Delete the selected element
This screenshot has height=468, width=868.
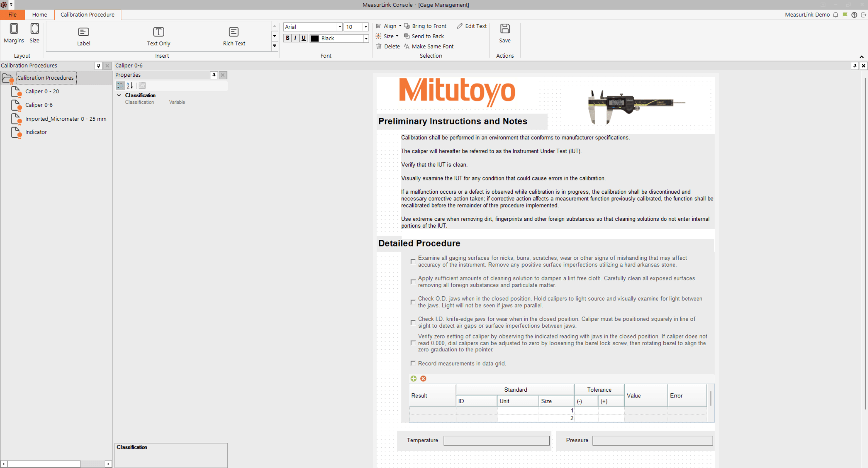pyautogui.click(x=388, y=46)
